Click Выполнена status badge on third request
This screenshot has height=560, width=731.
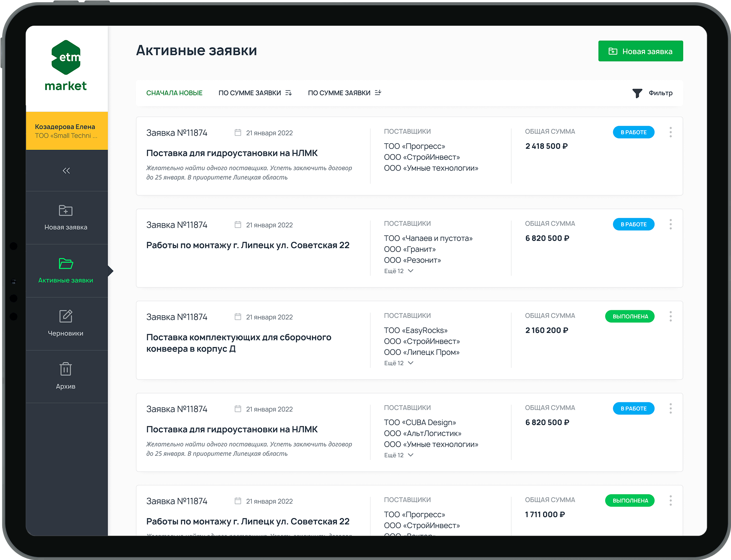coord(630,316)
